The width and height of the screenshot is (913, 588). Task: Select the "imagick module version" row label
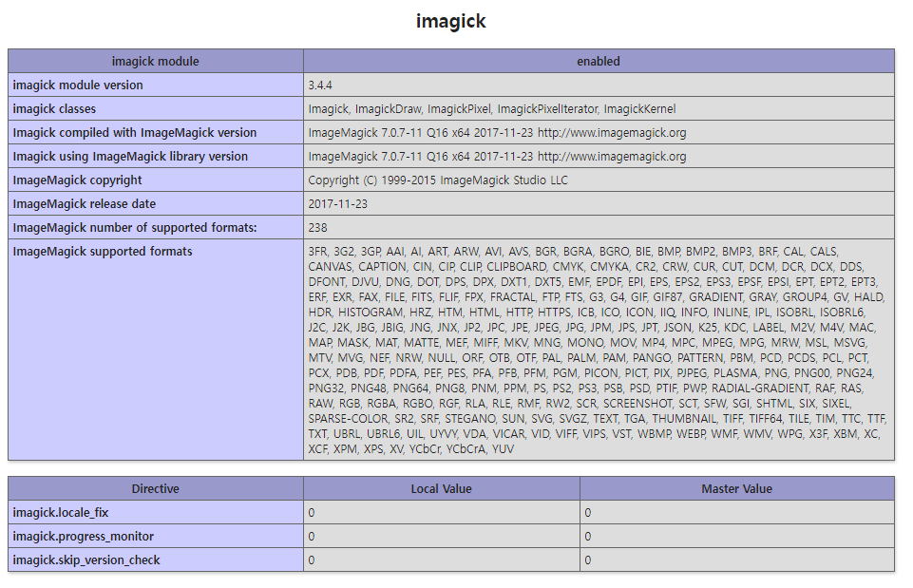[78, 85]
